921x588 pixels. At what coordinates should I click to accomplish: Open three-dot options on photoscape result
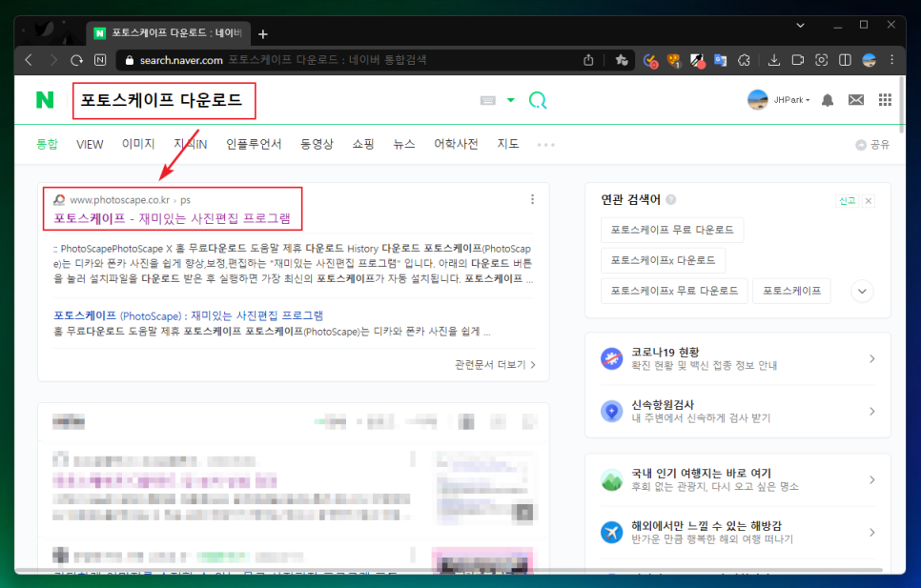(x=533, y=199)
